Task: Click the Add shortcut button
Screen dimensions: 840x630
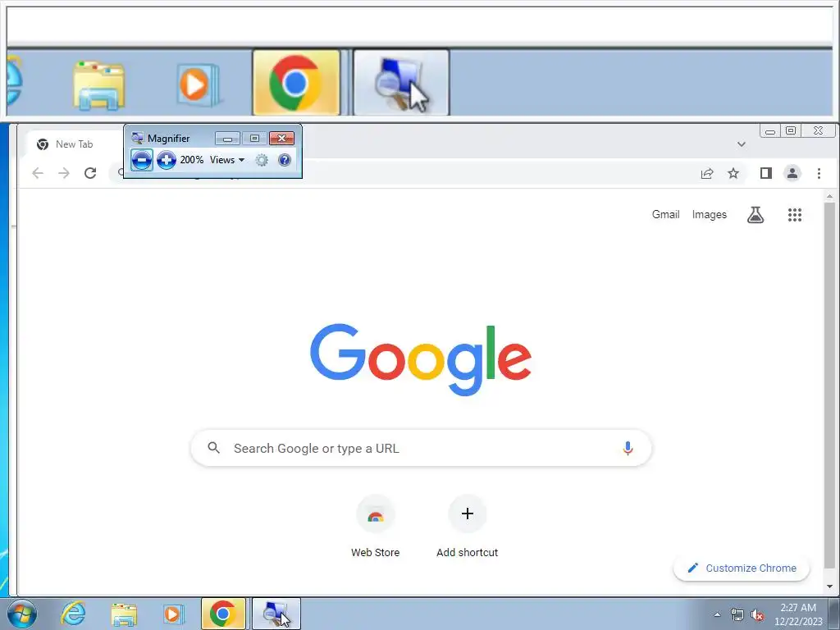Action: [467, 527]
